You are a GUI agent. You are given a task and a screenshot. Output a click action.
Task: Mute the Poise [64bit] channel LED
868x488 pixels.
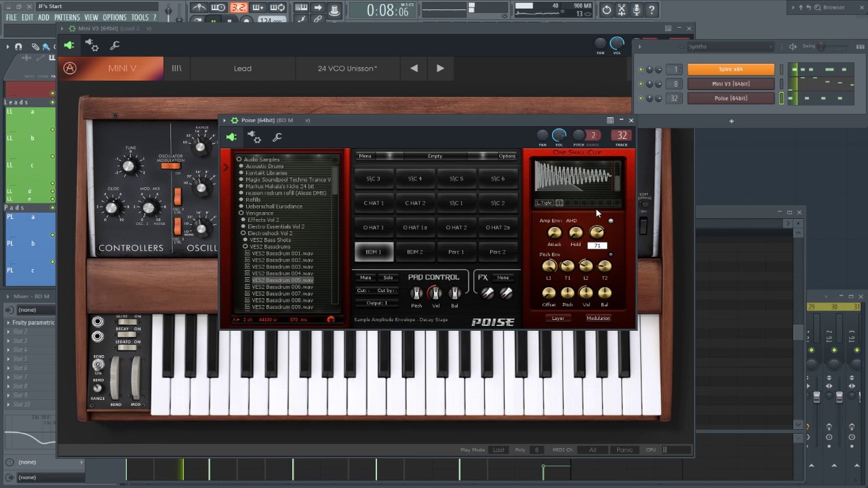(640, 98)
